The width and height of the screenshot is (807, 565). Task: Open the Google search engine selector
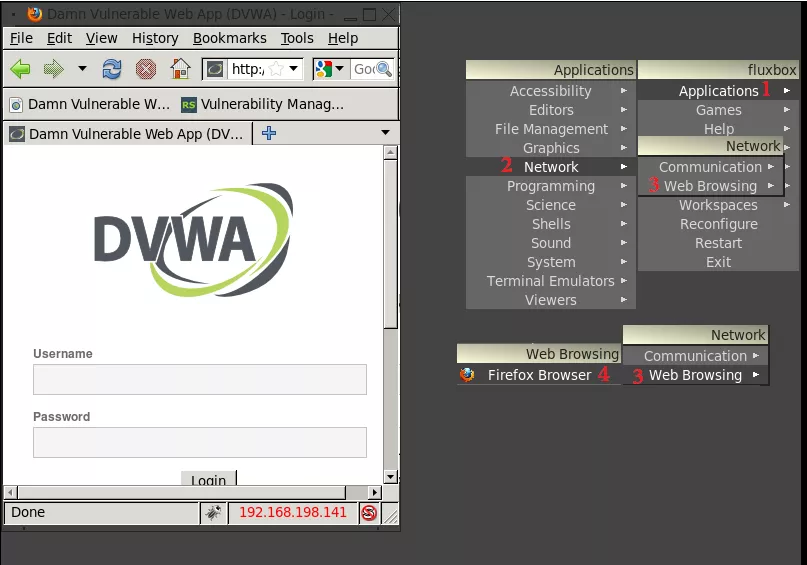[x=329, y=69]
